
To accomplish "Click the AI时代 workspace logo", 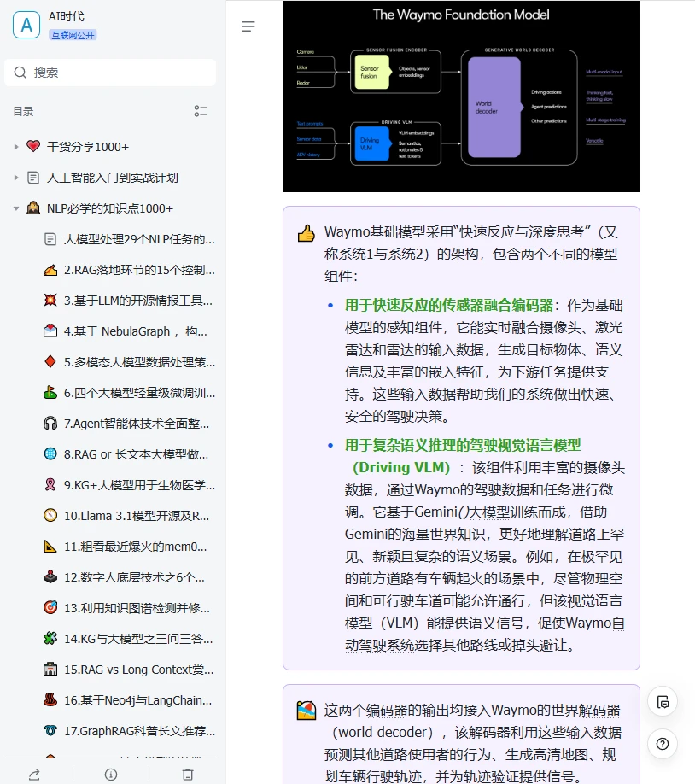I will (26, 24).
